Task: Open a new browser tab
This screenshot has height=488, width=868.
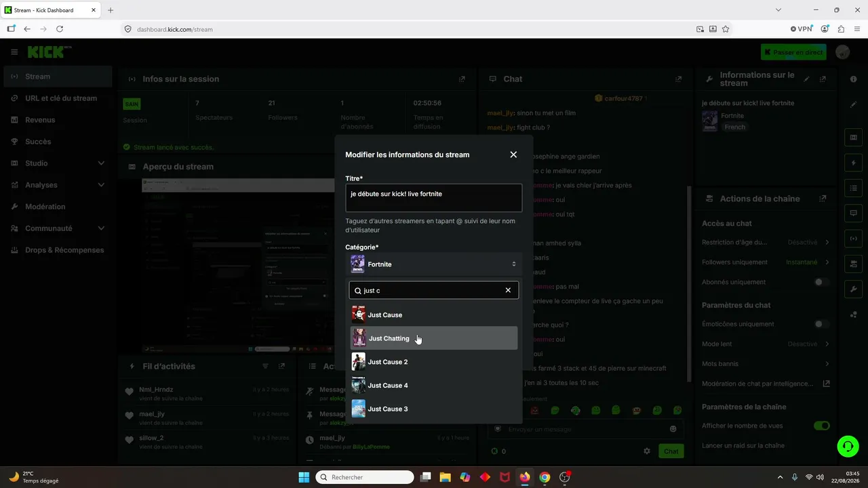Action: (x=111, y=10)
